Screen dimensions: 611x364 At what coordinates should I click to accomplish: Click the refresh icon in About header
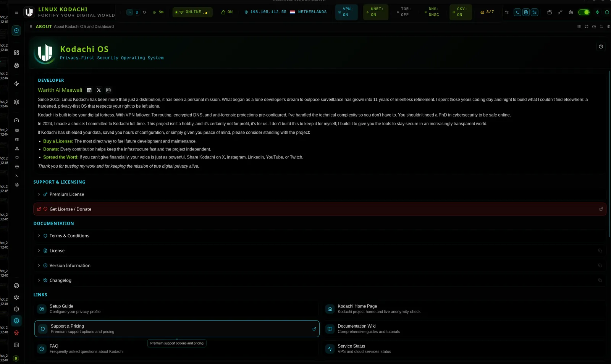coord(587,27)
